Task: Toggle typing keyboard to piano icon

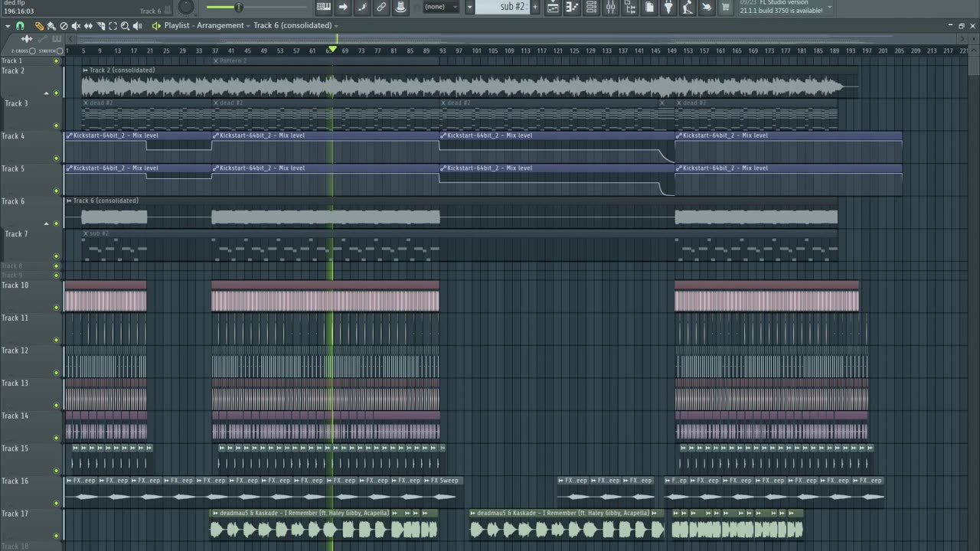Action: click(323, 7)
